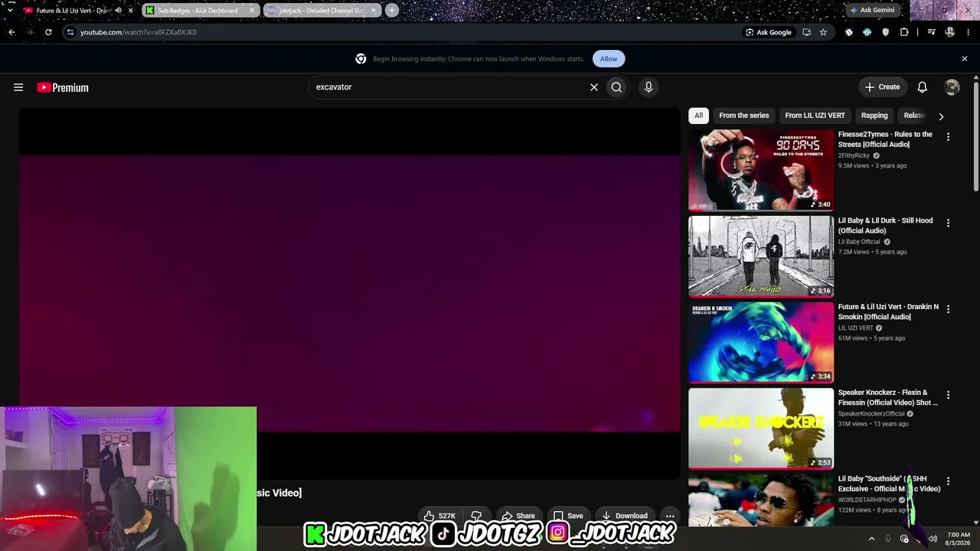The height and width of the screenshot is (551, 980).
Task: Show more filter chips with arrow
Action: tap(941, 116)
